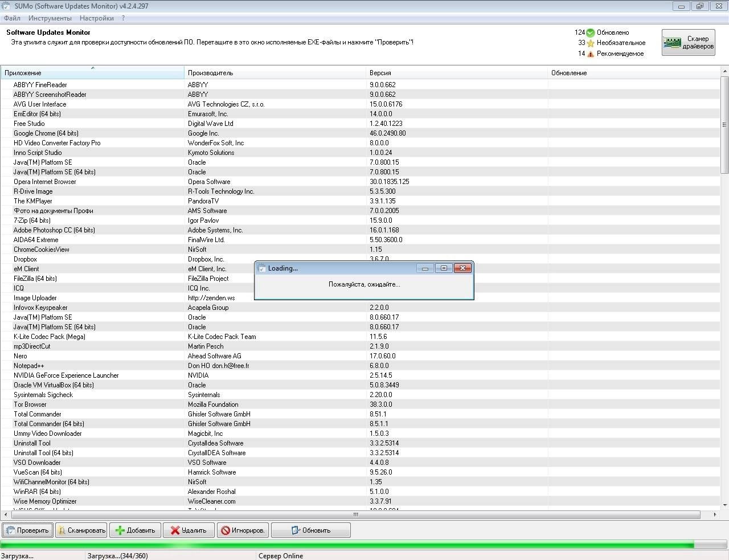729x560 pixels.
Task: Select the Wise Memory Optimizer row
Action: click(360, 501)
